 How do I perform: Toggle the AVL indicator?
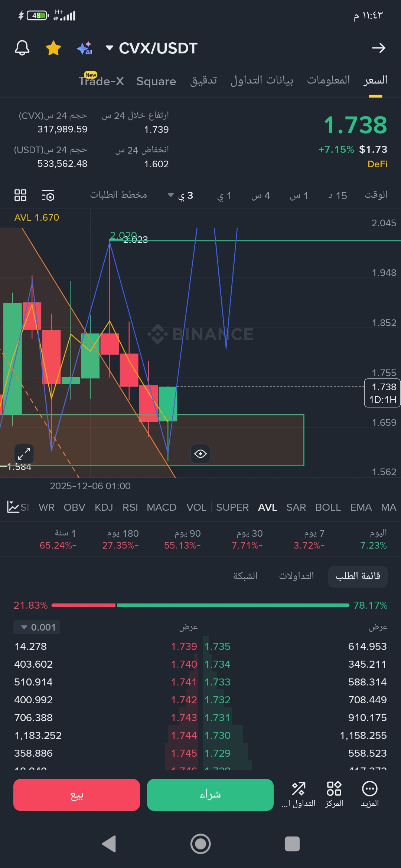(x=268, y=507)
